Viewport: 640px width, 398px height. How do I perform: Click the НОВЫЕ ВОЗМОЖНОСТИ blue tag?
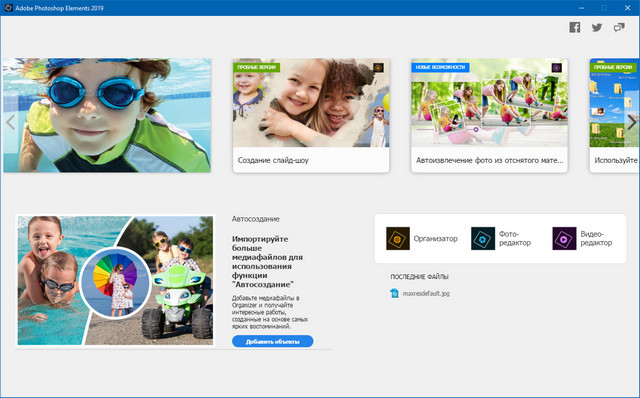point(440,67)
